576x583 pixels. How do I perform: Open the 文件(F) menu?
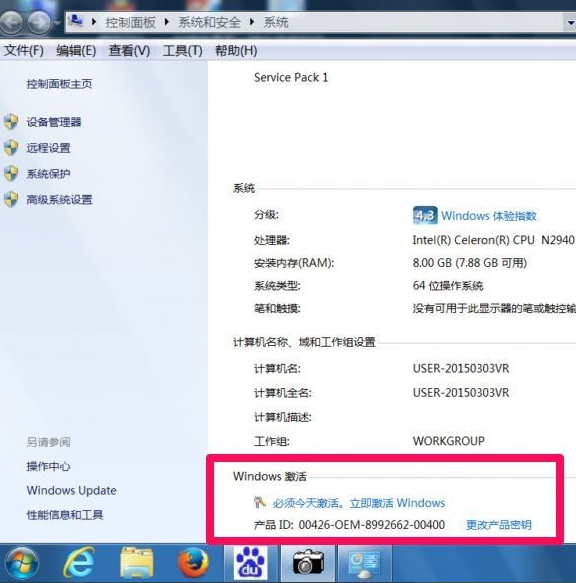(x=23, y=51)
